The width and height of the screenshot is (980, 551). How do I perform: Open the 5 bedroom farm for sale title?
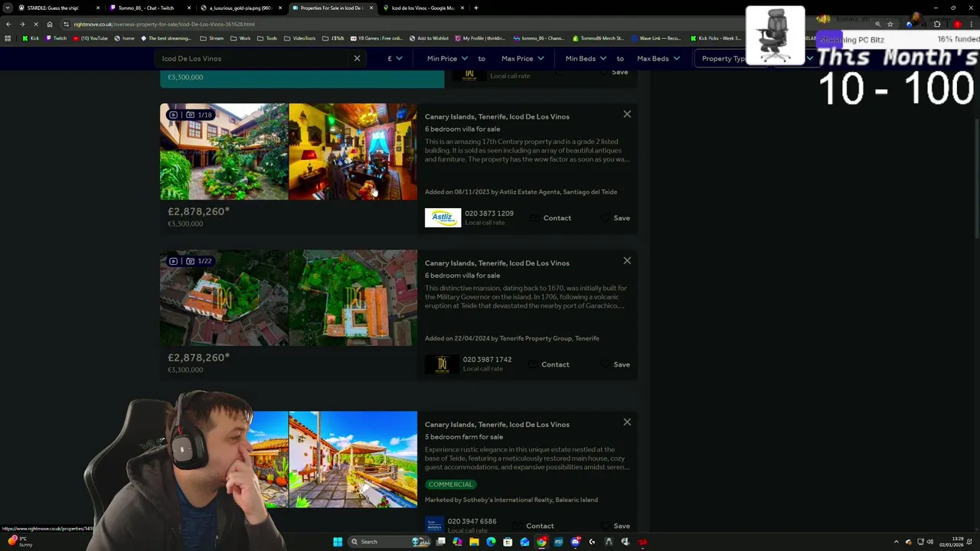[464, 436]
